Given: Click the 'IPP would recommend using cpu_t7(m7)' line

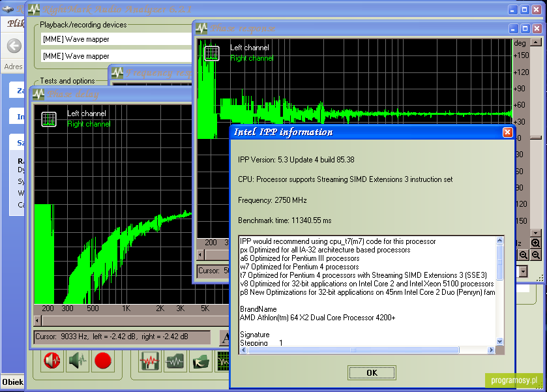Looking at the screenshot, I should click(x=338, y=241).
